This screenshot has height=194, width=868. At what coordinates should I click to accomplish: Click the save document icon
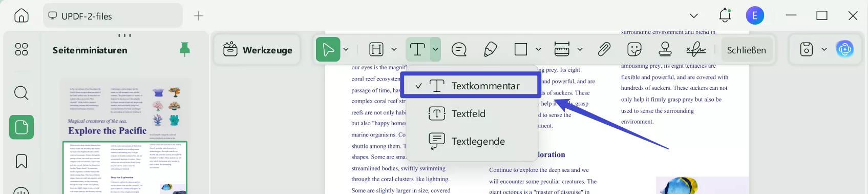coord(807,50)
